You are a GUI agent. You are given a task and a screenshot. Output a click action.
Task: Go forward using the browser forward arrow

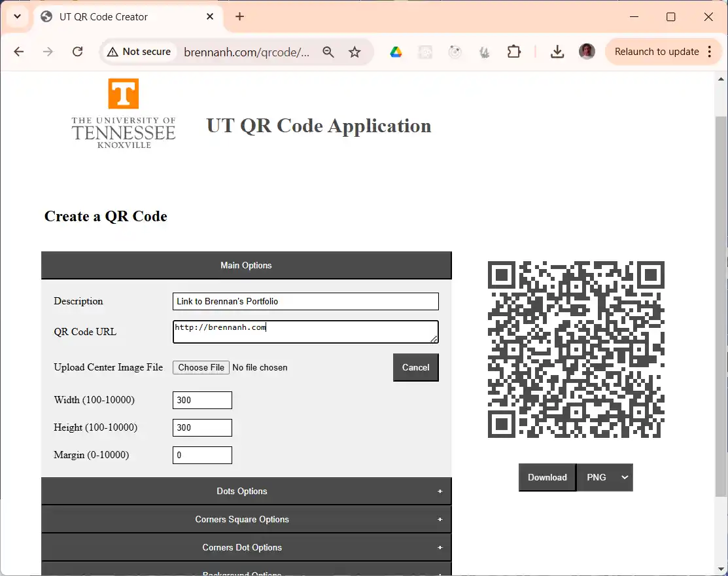pos(48,52)
